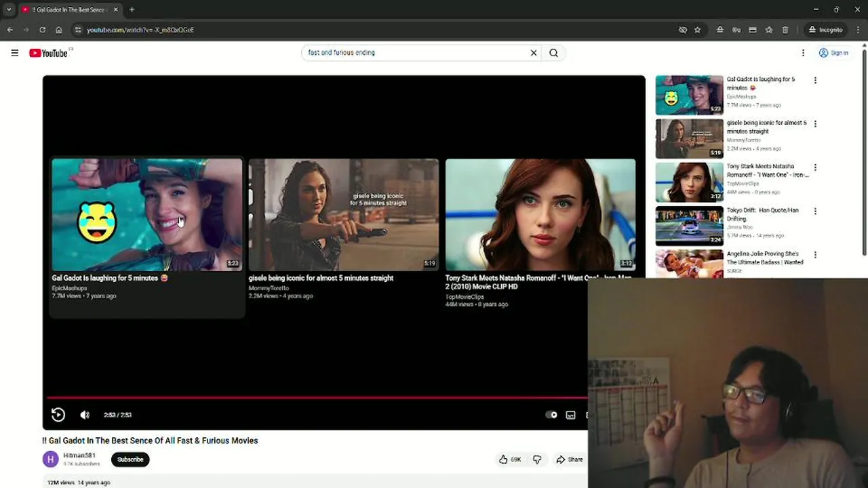Screen dimensions: 868x488
Task: Open sidebar channel 'TopMovieClips'
Action: [743, 184]
